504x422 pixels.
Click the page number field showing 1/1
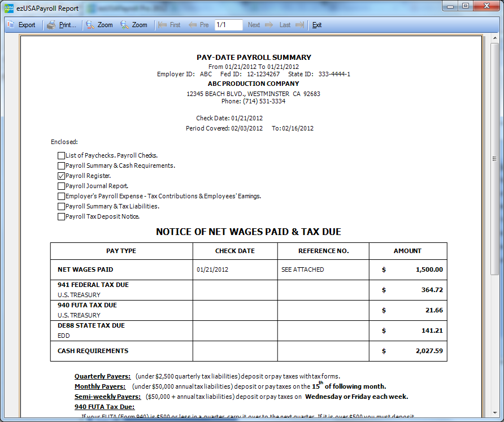click(x=228, y=25)
